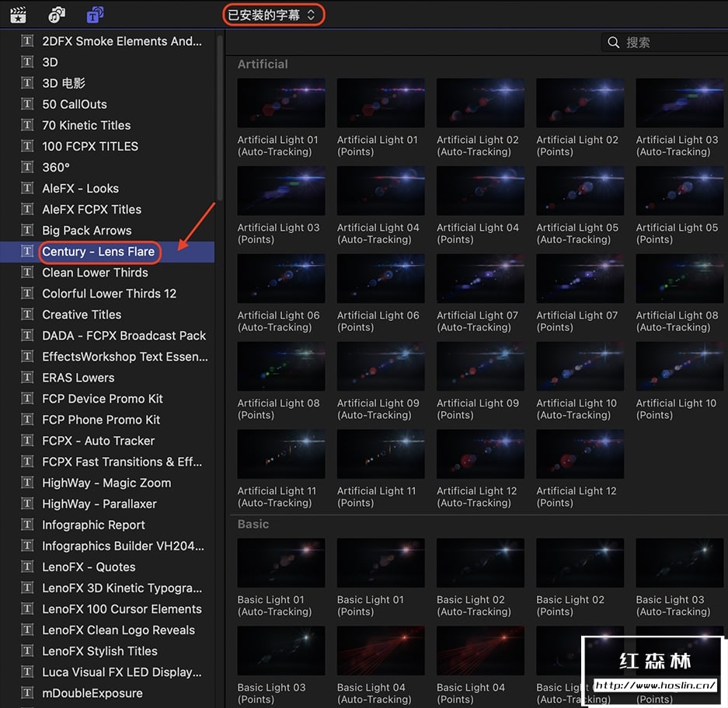728x708 pixels.
Task: Select Artificial Light 08 (Points) thumbnail
Action: (281, 366)
